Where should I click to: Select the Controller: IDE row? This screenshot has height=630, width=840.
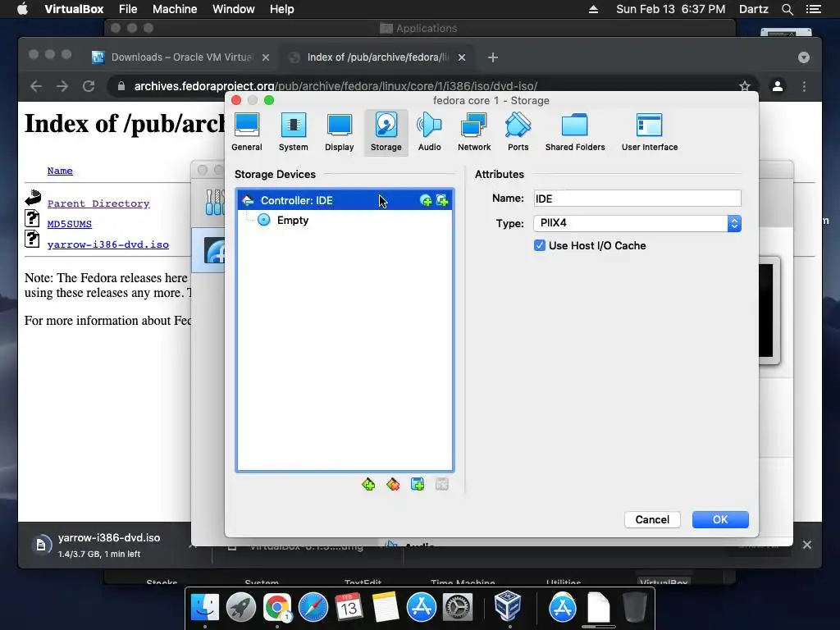tap(345, 200)
